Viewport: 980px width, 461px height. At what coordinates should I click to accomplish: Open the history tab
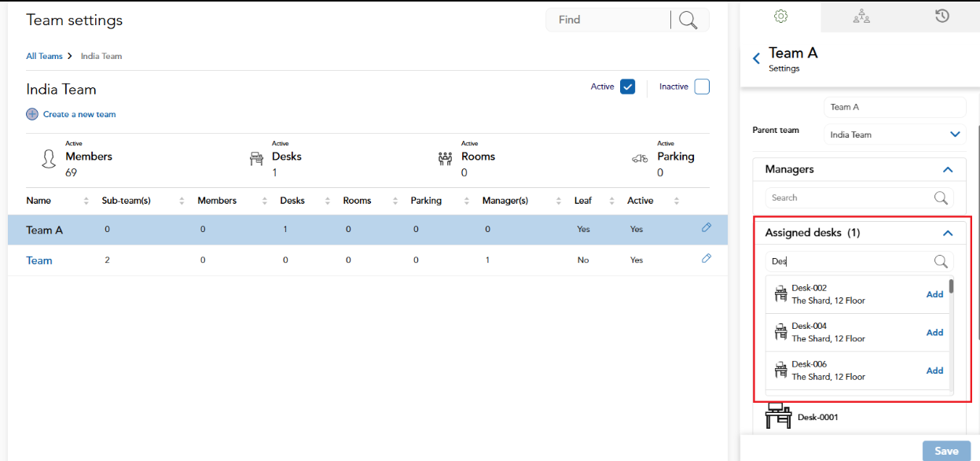coord(941,16)
